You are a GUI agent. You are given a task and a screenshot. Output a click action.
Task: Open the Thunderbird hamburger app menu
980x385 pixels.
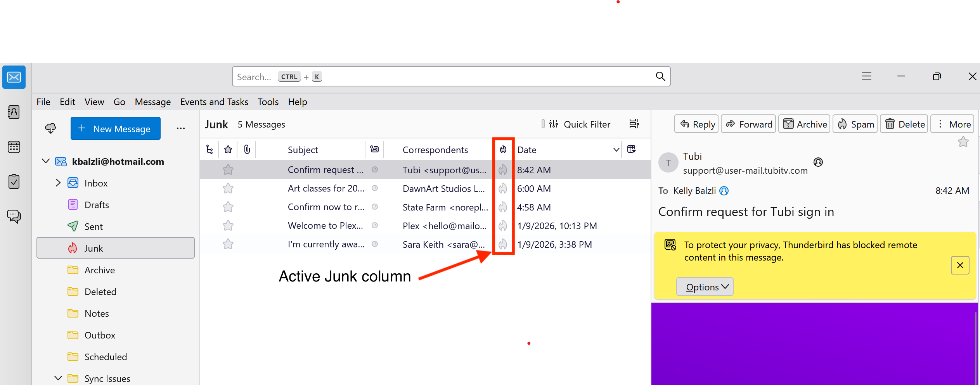(x=866, y=76)
